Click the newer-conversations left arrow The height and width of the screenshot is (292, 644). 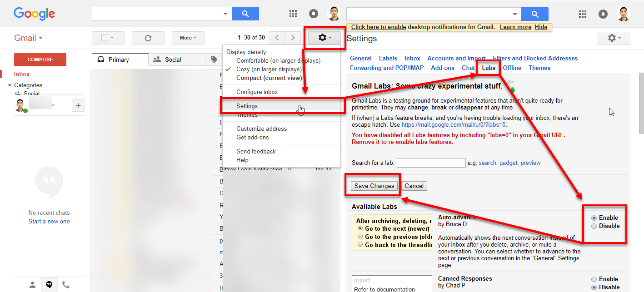(x=276, y=38)
